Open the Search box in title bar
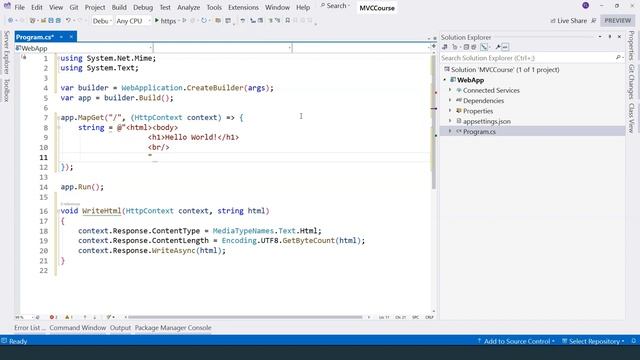Screen dimensions: 640x360 335,6
